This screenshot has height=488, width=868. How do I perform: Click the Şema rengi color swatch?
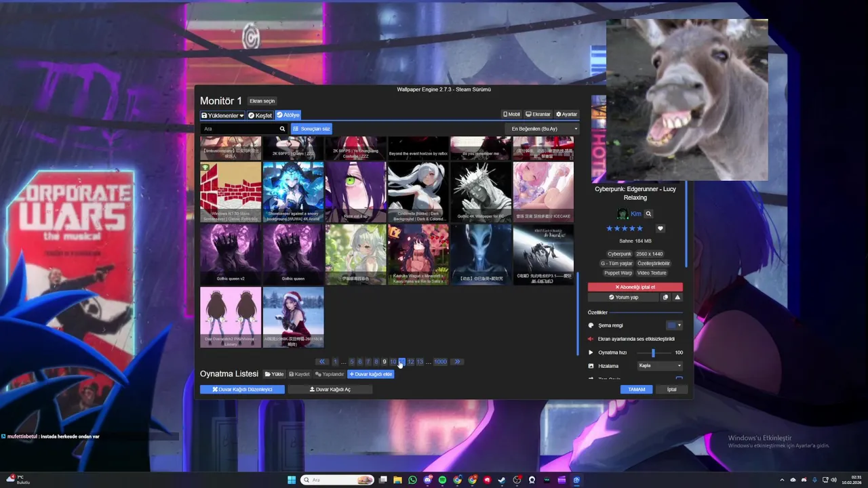[x=671, y=325]
